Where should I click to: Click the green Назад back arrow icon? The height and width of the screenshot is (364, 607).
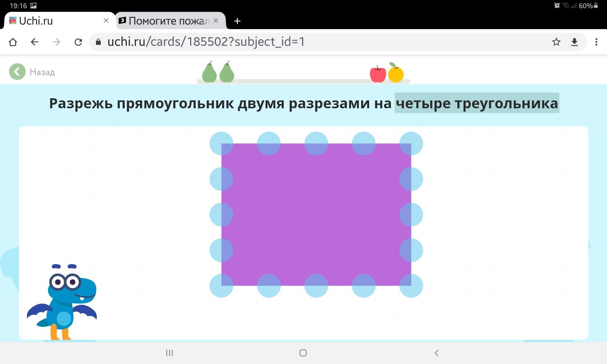tap(17, 72)
